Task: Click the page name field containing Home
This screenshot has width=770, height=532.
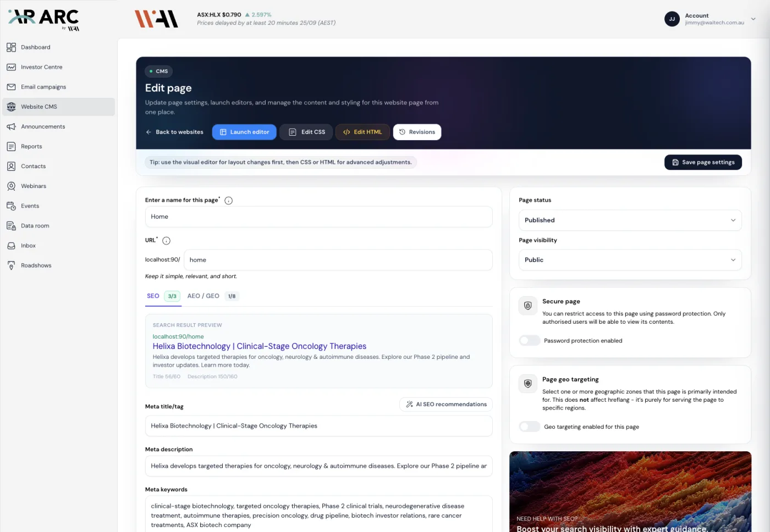Action: coord(319,217)
